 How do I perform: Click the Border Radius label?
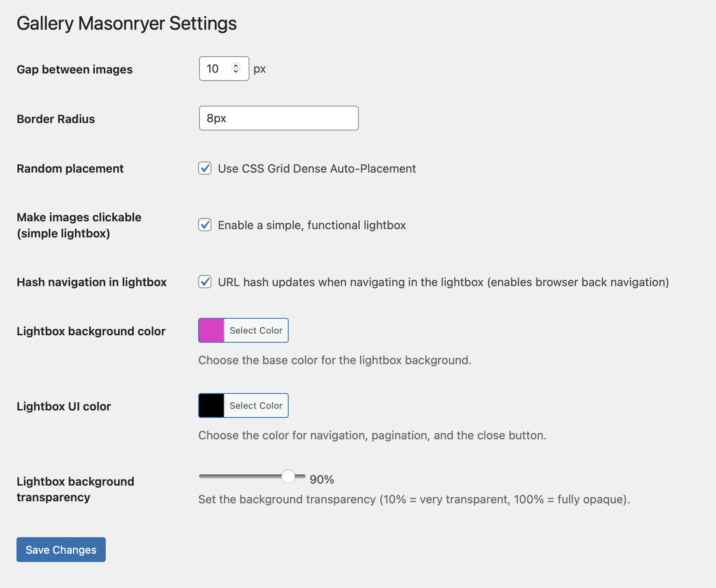tap(56, 119)
